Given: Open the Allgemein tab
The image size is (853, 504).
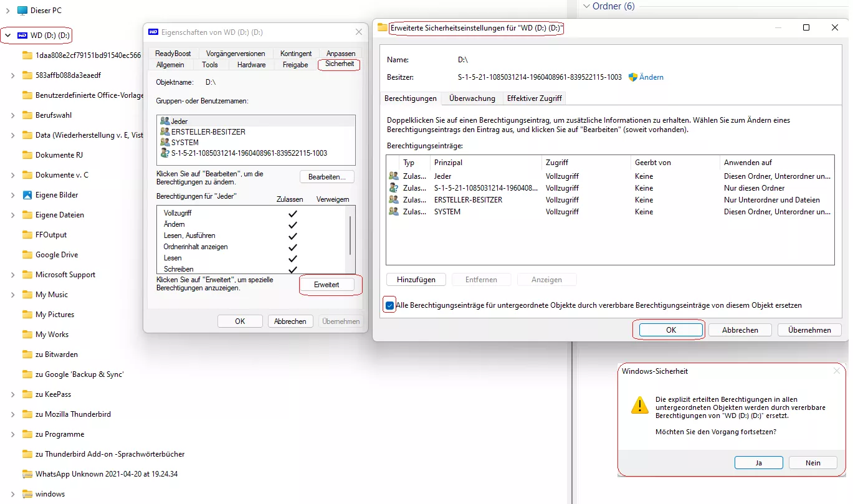Looking at the screenshot, I should (170, 65).
